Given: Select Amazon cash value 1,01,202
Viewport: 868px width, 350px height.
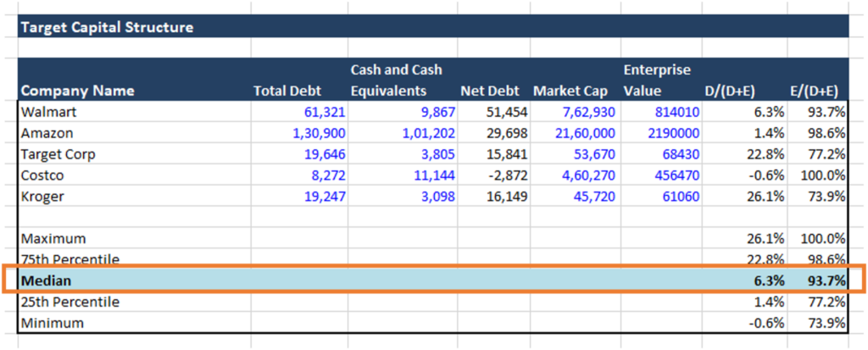Looking at the screenshot, I should pyautogui.click(x=428, y=133).
